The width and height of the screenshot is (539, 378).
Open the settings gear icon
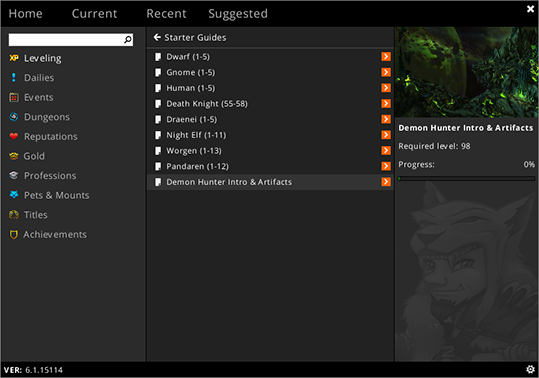[x=530, y=369]
